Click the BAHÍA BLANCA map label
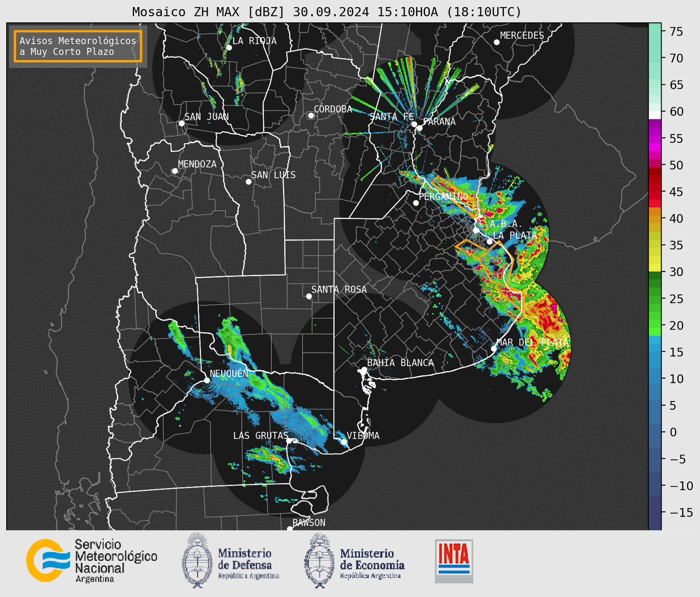Image resolution: width=700 pixels, height=597 pixels. [400, 363]
